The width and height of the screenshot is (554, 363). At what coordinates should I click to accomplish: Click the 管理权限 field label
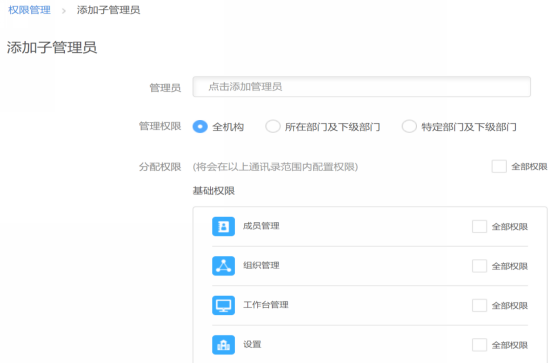pos(160,126)
